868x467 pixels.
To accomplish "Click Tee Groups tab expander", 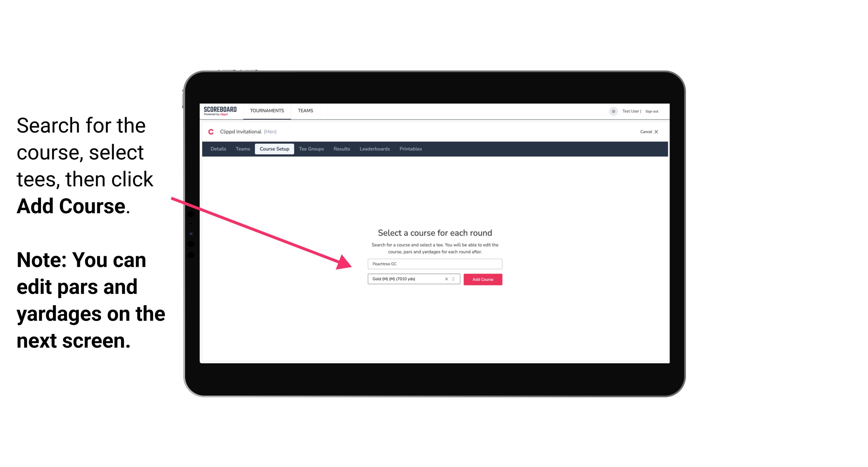I will (x=311, y=149).
